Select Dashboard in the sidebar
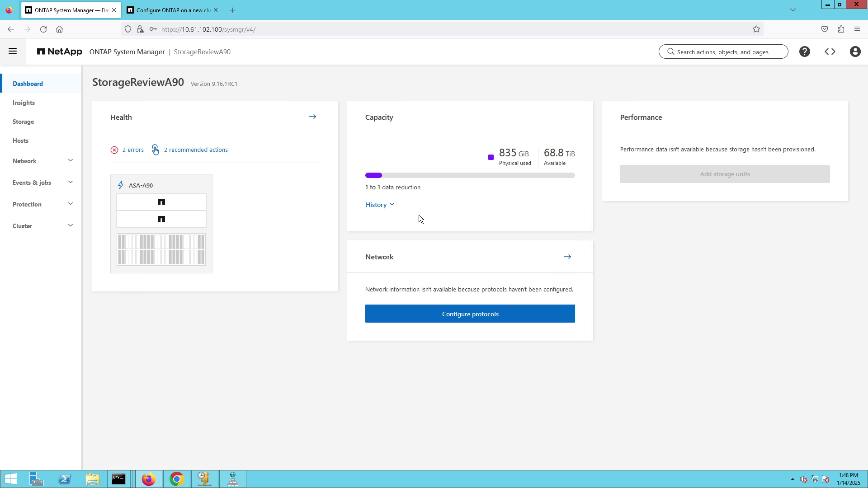 41,84
